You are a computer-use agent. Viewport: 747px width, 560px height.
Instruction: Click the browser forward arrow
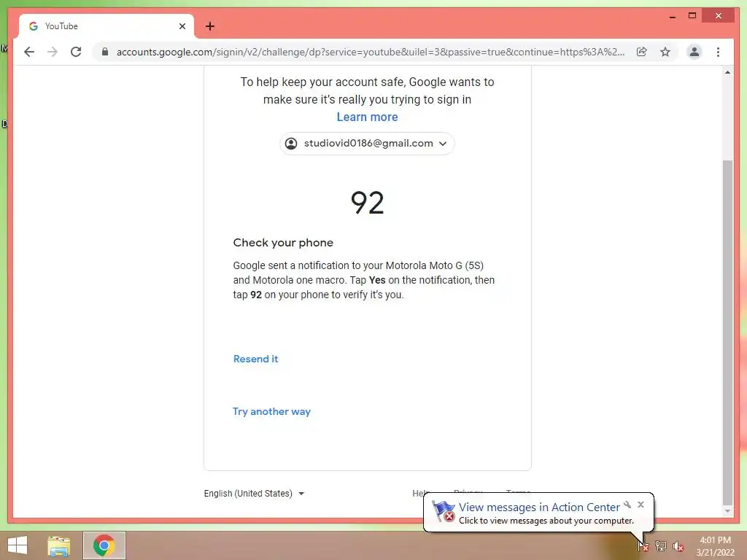point(53,52)
